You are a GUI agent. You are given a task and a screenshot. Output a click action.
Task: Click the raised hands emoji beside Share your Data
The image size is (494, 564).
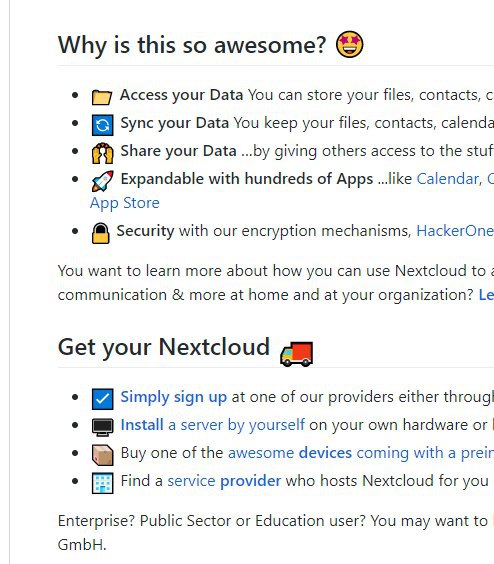[x=103, y=153]
